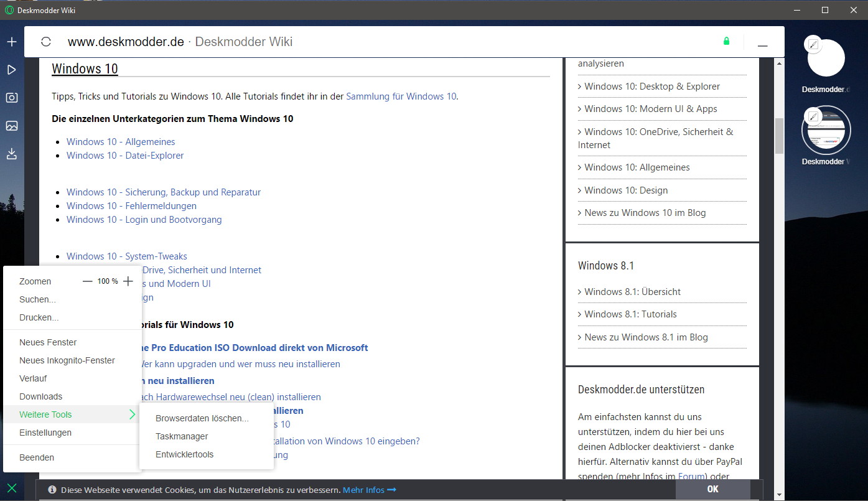Open Windows 8.1: Tutorials link
The width and height of the screenshot is (868, 501).
click(630, 314)
